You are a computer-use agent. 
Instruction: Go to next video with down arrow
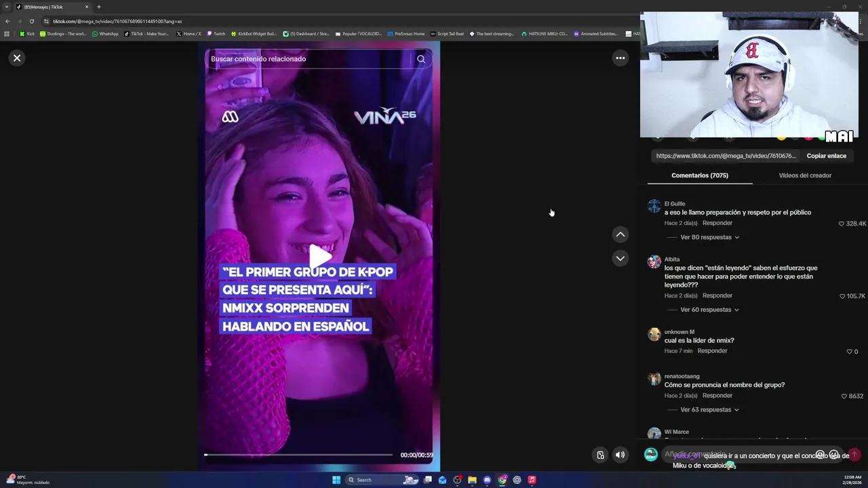tap(620, 258)
